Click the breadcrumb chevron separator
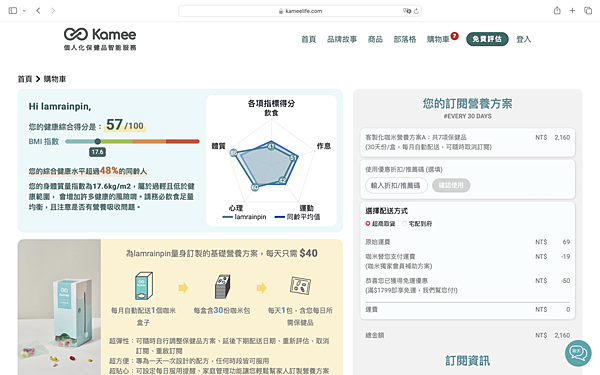600x375 pixels. coord(38,79)
